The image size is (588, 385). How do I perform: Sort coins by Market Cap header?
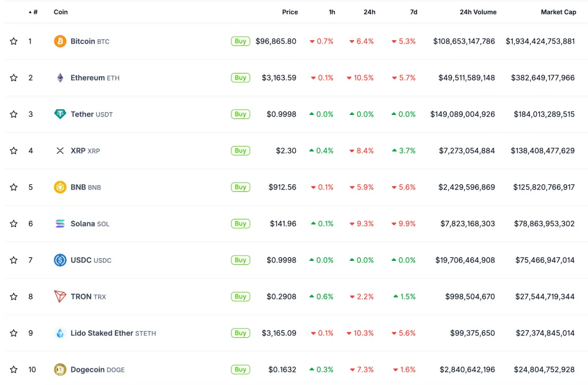point(558,12)
